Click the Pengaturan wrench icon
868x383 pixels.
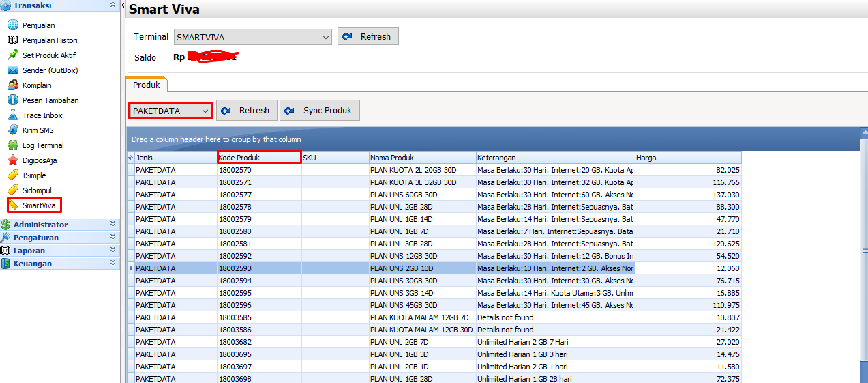[x=6, y=238]
